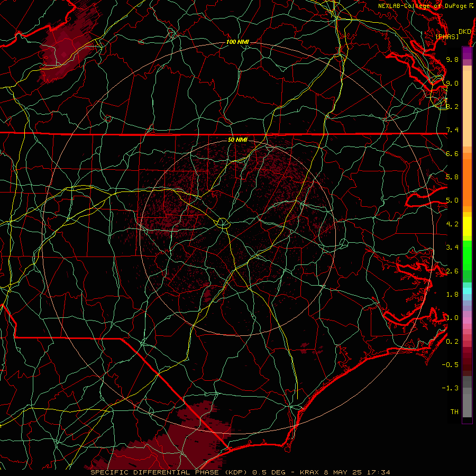This screenshot has width=476, height=476.
Task: Click the 9.0 value on the scale
Action: (x=452, y=83)
